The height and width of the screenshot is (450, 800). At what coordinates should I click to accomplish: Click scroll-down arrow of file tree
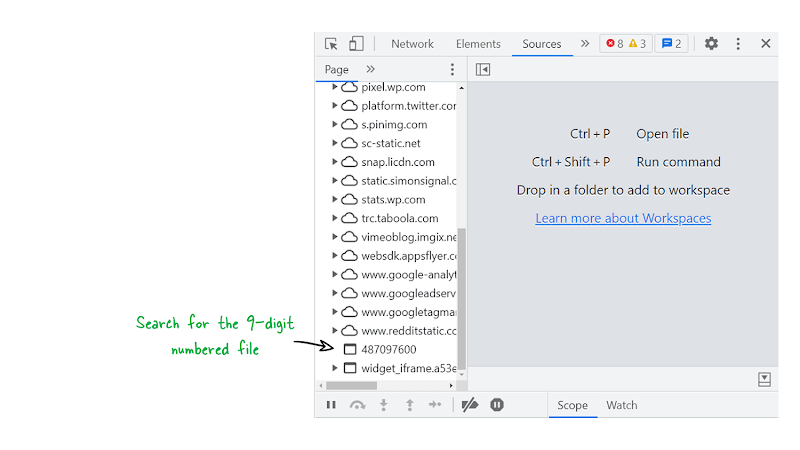pyautogui.click(x=462, y=374)
